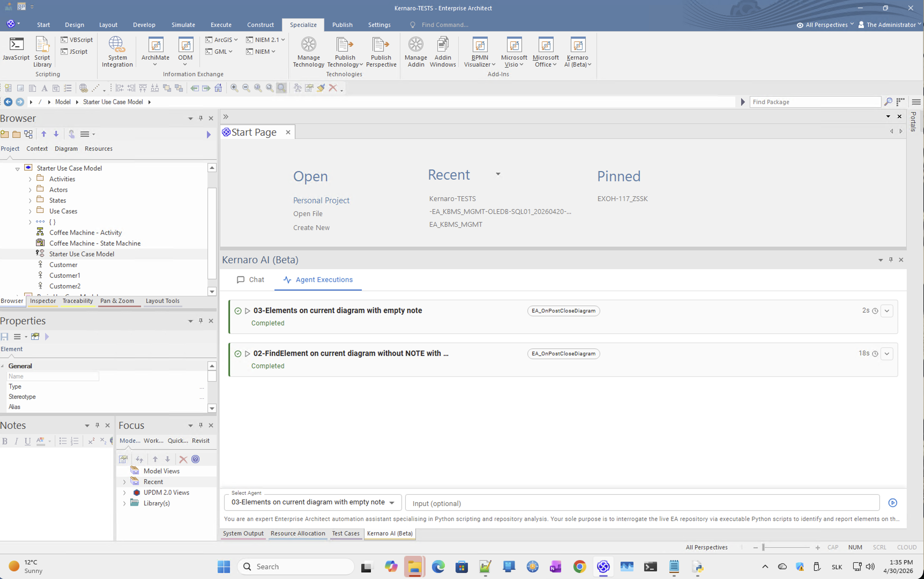Click the bold button in Notes
The height and width of the screenshot is (579, 924).
click(x=5, y=441)
